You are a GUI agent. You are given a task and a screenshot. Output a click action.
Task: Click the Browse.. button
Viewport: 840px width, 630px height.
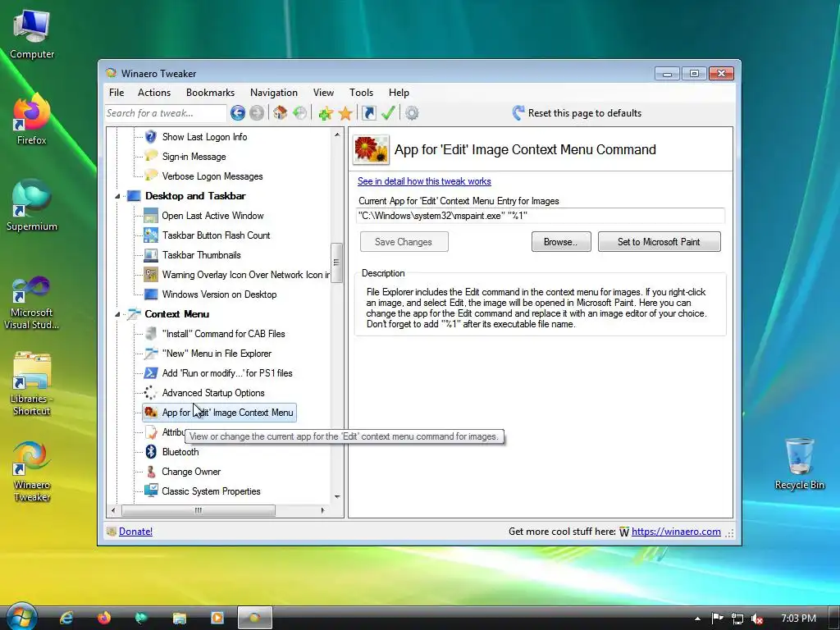561,242
